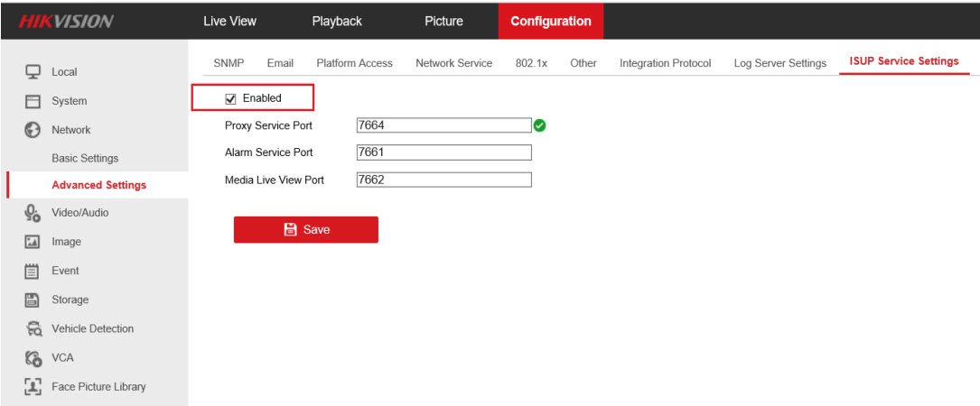
Task: Select the Log Server Settings tab
Action: click(x=779, y=63)
